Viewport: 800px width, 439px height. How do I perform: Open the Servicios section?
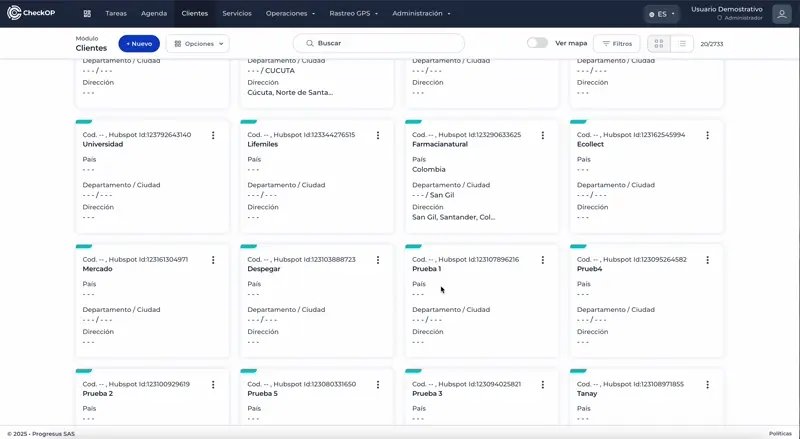coord(237,14)
